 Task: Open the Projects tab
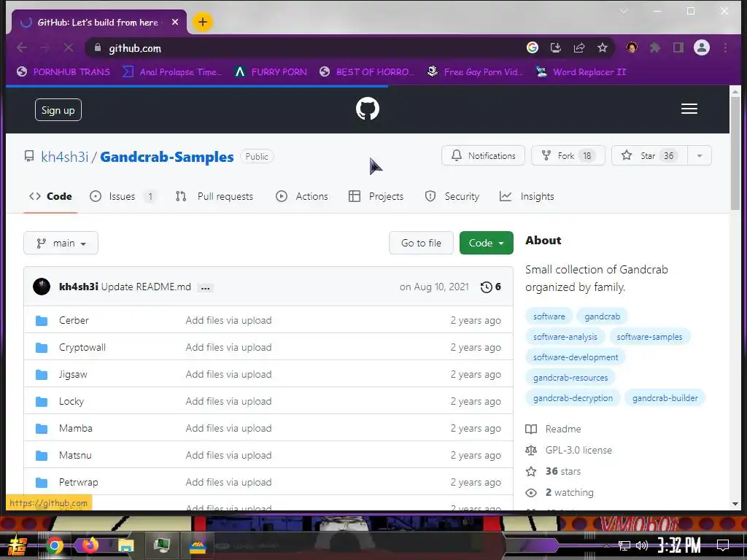click(x=376, y=196)
